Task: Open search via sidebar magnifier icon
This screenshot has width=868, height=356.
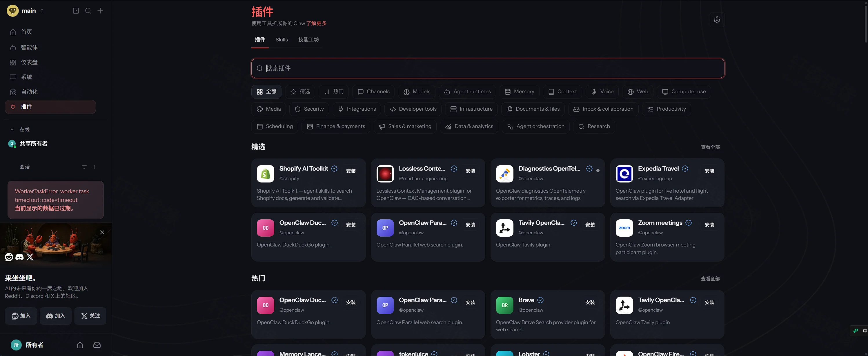Action: pyautogui.click(x=88, y=11)
